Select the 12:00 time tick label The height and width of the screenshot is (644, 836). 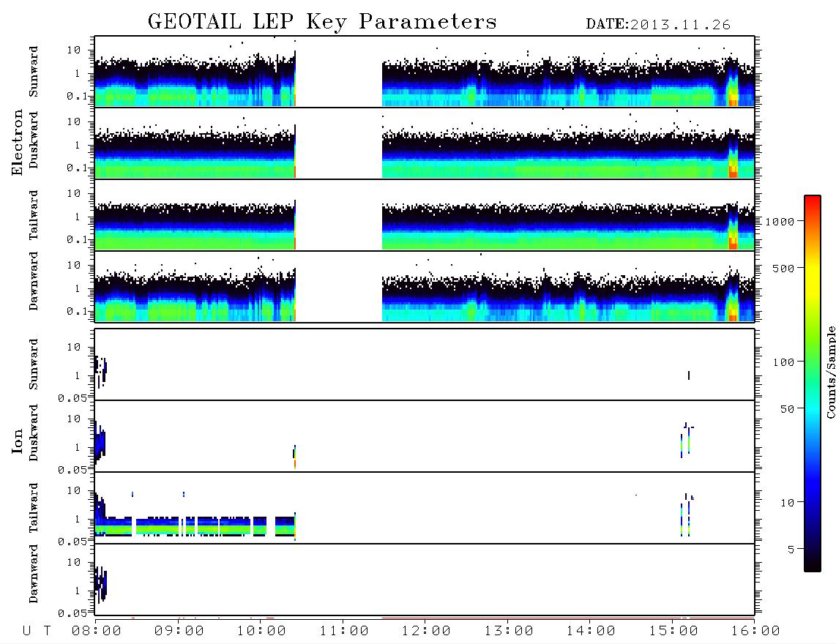(426, 632)
